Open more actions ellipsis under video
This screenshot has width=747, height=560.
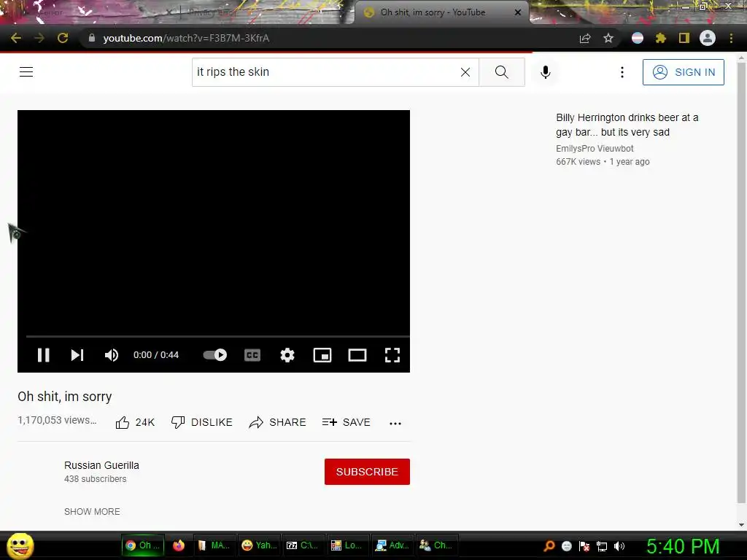coord(395,423)
